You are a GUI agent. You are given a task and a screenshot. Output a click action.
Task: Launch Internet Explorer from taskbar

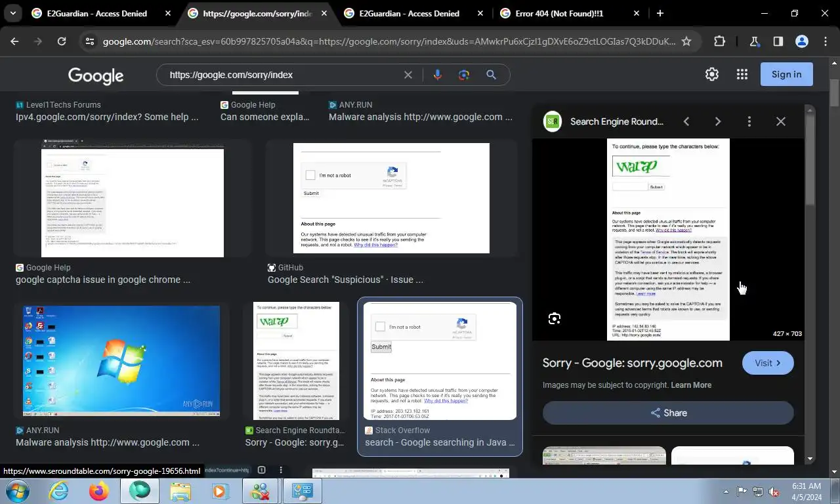(x=59, y=491)
